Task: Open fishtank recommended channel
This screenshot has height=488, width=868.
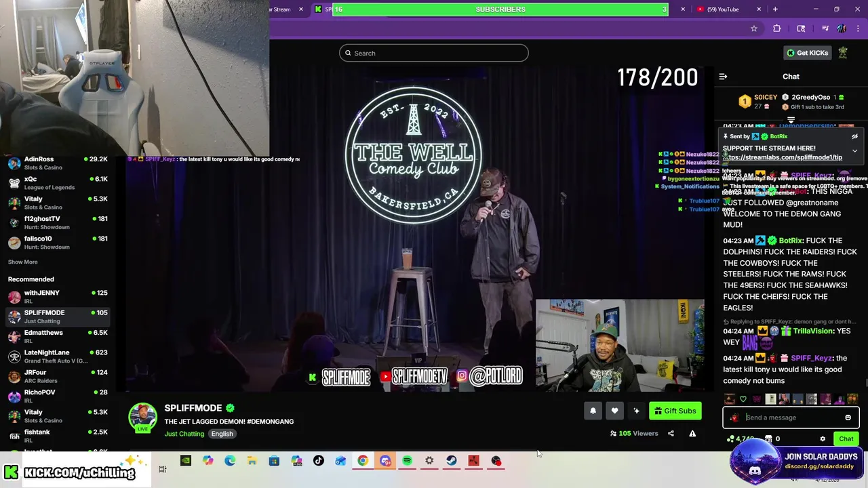Action: click(x=57, y=436)
